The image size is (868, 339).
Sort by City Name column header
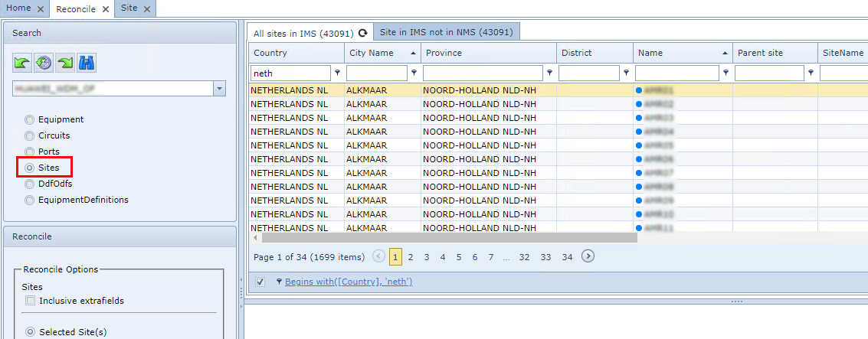pyautogui.click(x=372, y=53)
